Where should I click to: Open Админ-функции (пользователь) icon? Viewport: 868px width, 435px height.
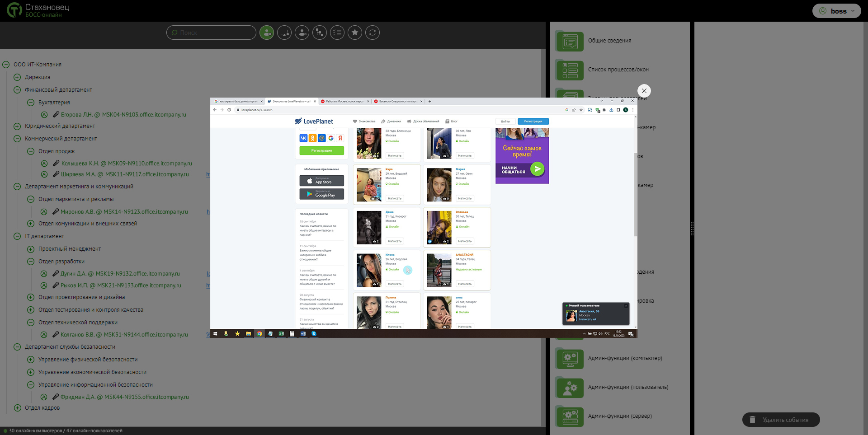pos(570,388)
